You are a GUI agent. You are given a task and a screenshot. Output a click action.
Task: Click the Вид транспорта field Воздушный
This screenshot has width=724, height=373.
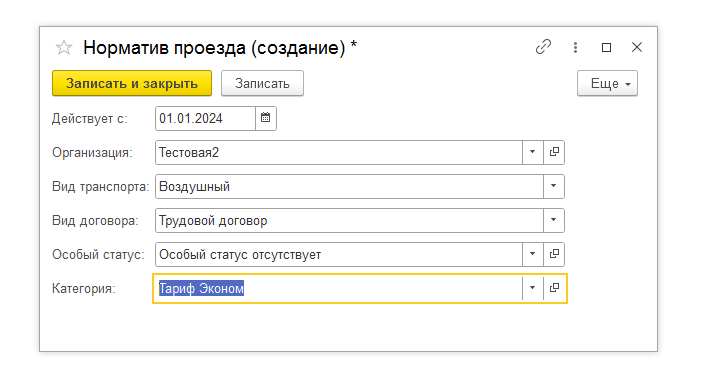pos(349,186)
